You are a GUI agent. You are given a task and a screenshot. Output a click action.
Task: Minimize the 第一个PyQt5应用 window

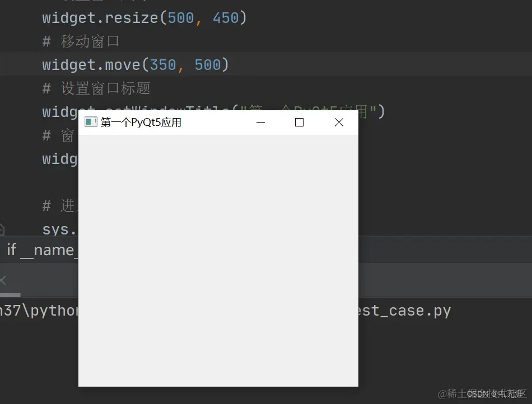coord(260,123)
